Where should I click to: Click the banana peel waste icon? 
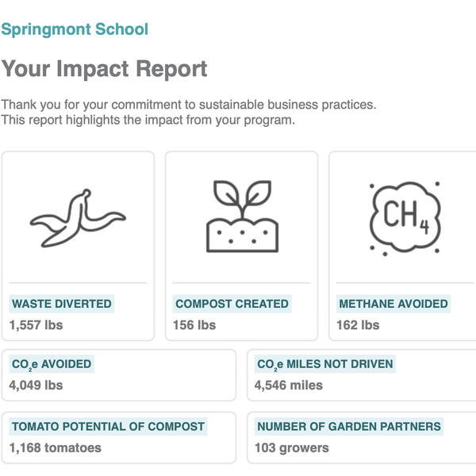pyautogui.click(x=77, y=217)
